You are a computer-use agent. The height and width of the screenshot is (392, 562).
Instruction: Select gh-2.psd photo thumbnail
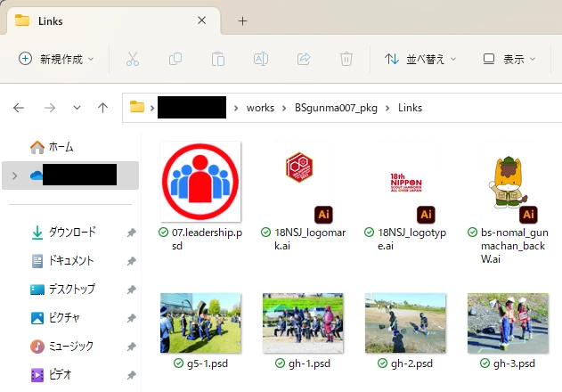405,323
